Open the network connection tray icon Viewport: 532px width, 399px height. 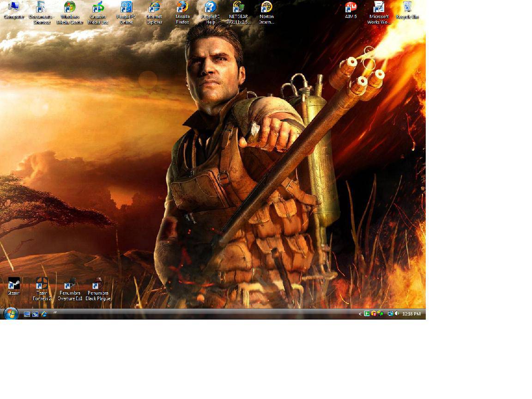pyautogui.click(x=391, y=314)
